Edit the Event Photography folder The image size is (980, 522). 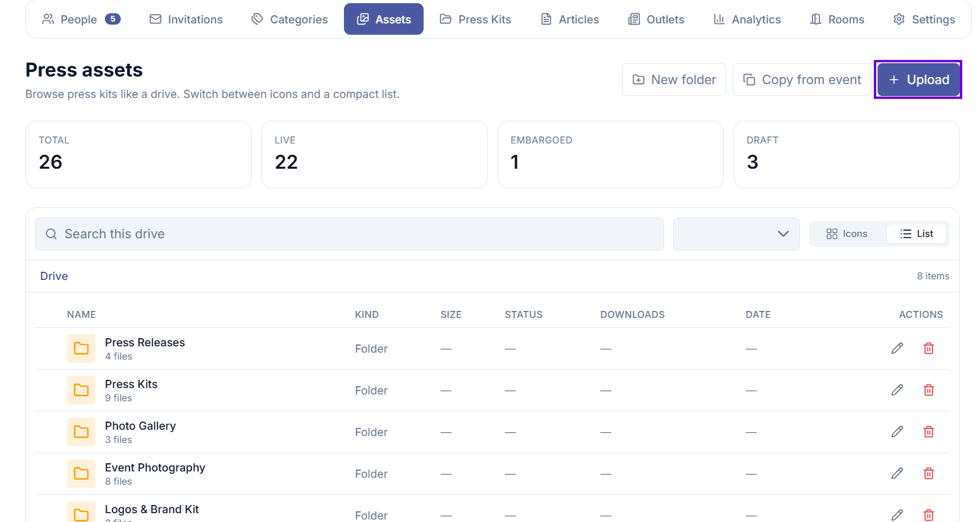click(897, 473)
